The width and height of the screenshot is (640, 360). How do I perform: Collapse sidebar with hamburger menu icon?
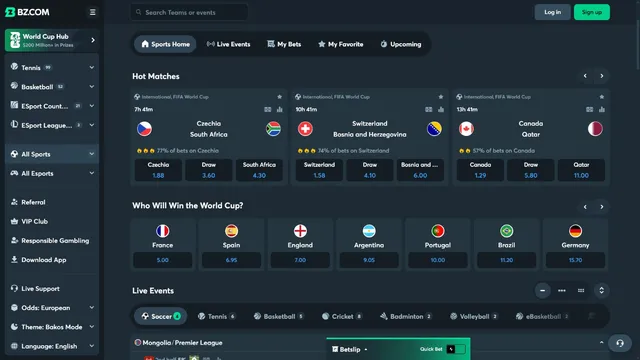[x=93, y=12]
